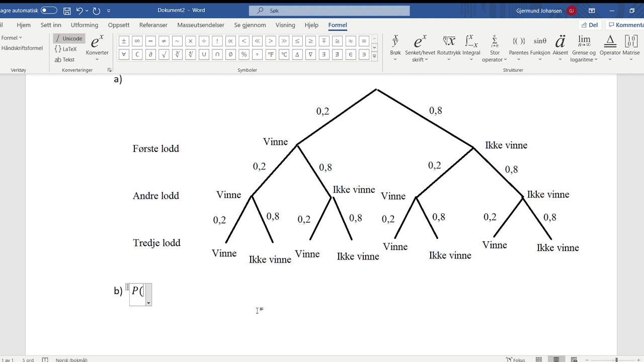
Task: Open the equation box options arrow
Action: pyautogui.click(x=148, y=303)
